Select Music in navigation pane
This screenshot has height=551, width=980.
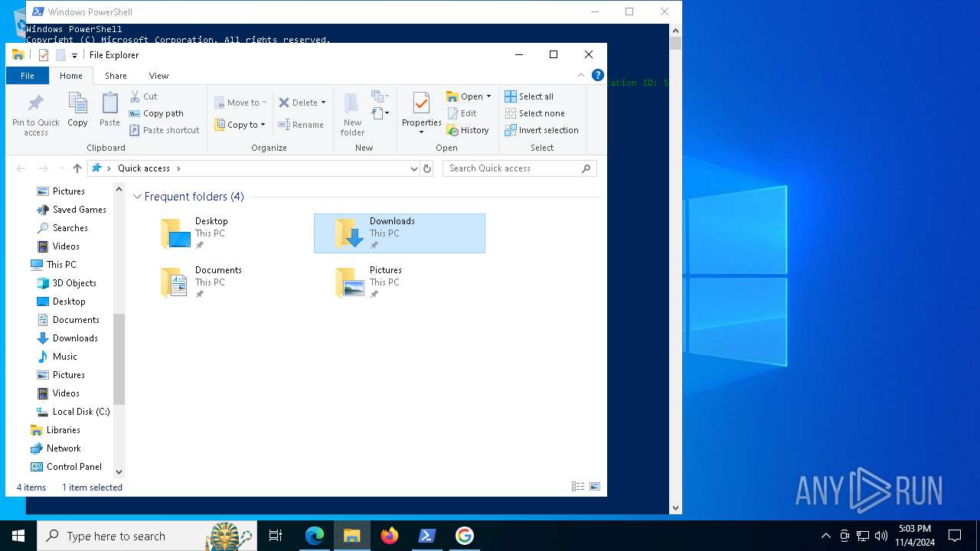tap(64, 357)
